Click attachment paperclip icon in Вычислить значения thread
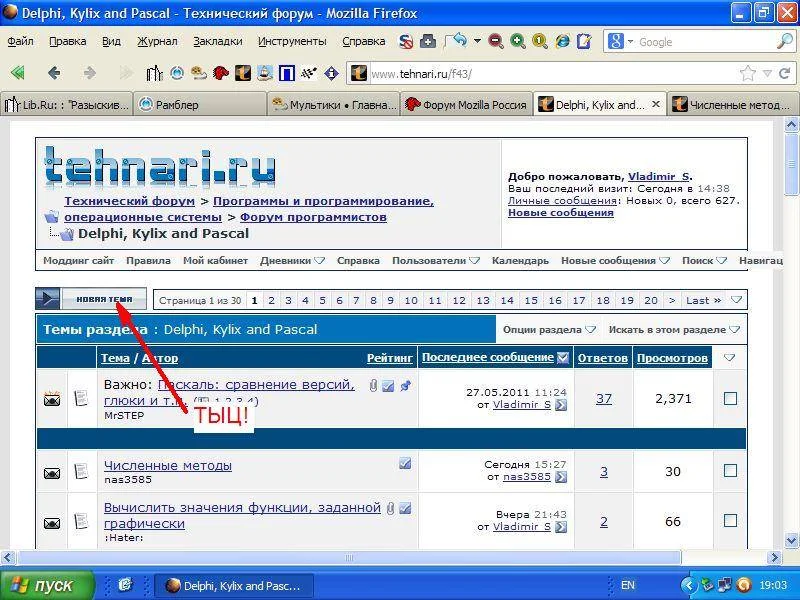 [390, 508]
